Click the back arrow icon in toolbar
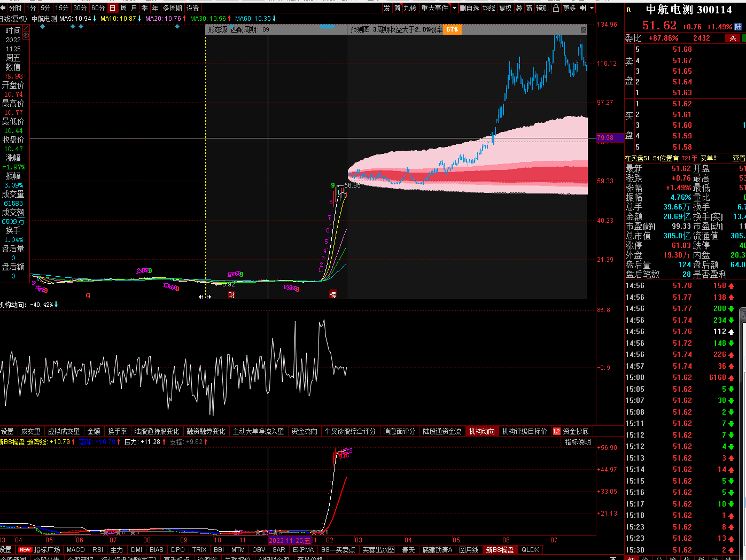This screenshot has width=746, height=560. click(3, 8)
